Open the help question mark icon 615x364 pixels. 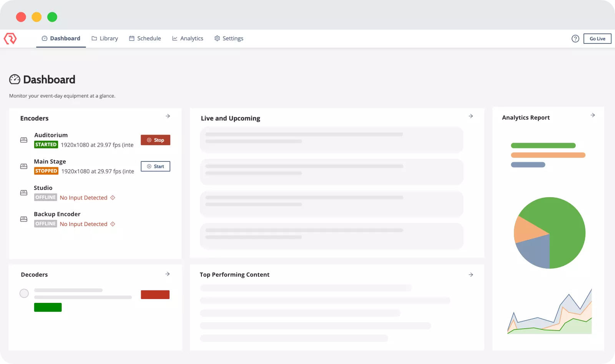click(x=575, y=38)
